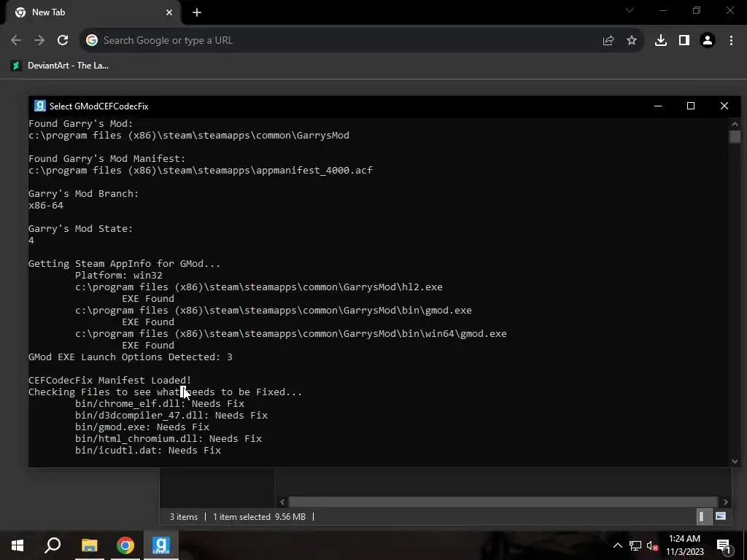Open network status tray icon
This screenshot has width=747, height=560.
click(x=635, y=545)
